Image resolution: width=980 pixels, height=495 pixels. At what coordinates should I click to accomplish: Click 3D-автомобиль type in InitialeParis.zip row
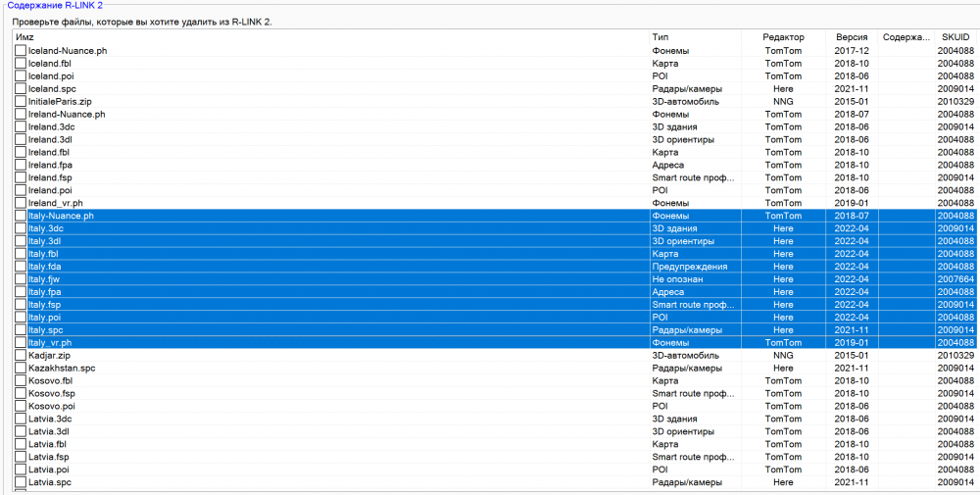tap(685, 101)
